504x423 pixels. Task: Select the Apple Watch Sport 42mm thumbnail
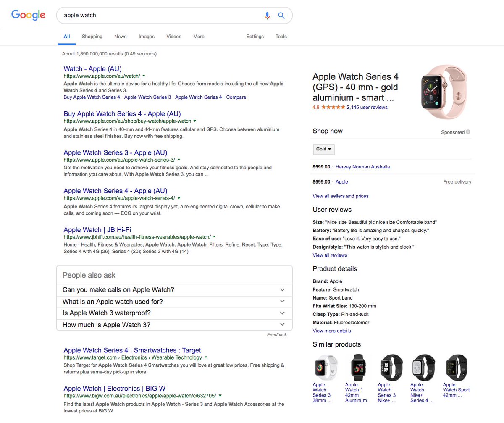click(457, 368)
